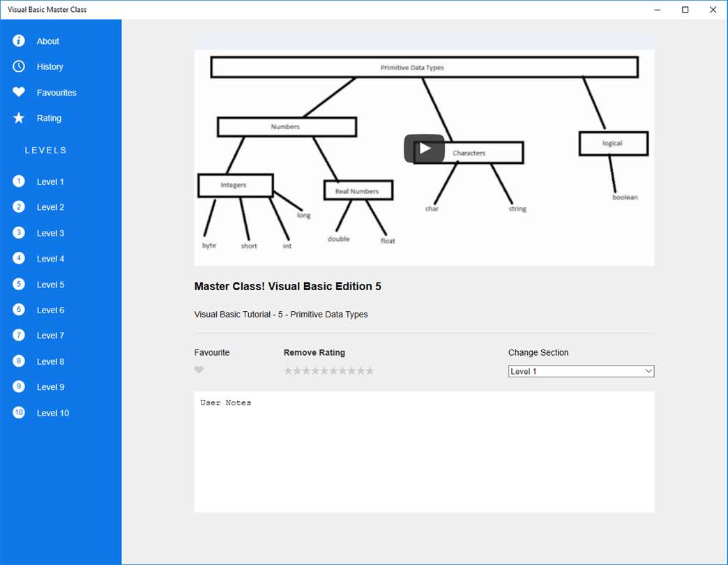
Task: Rate the video one star
Action: [288, 370]
